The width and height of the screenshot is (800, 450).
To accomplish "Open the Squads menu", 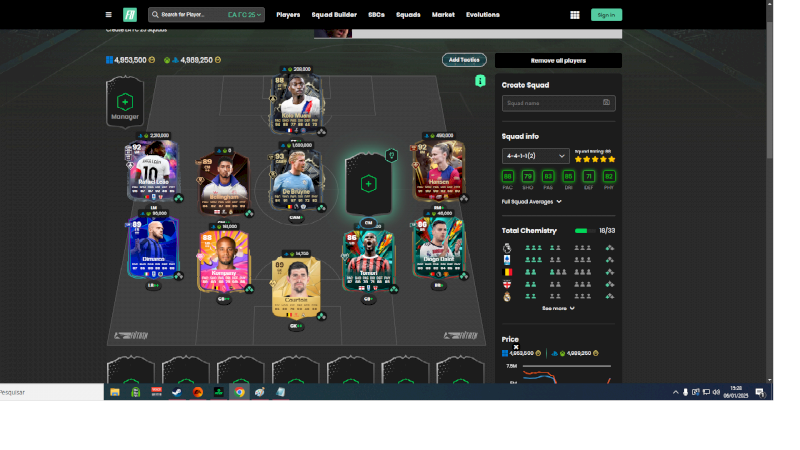I will click(x=408, y=15).
